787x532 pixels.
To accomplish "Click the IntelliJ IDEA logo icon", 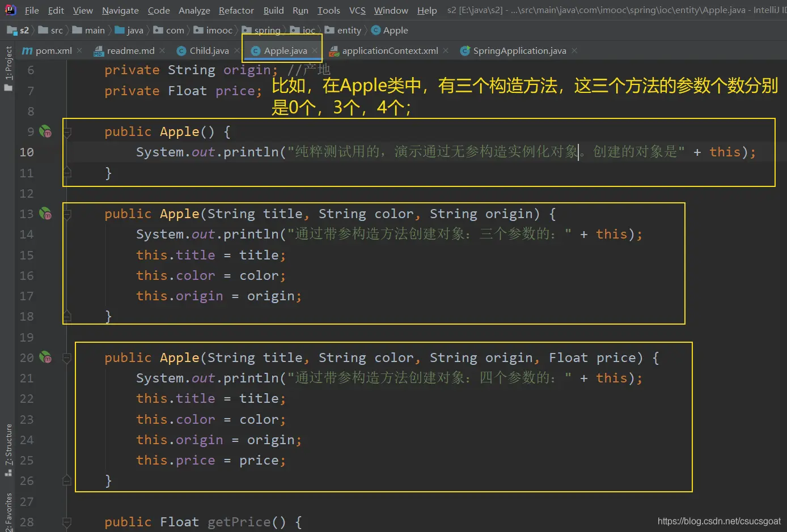I will (x=10, y=10).
